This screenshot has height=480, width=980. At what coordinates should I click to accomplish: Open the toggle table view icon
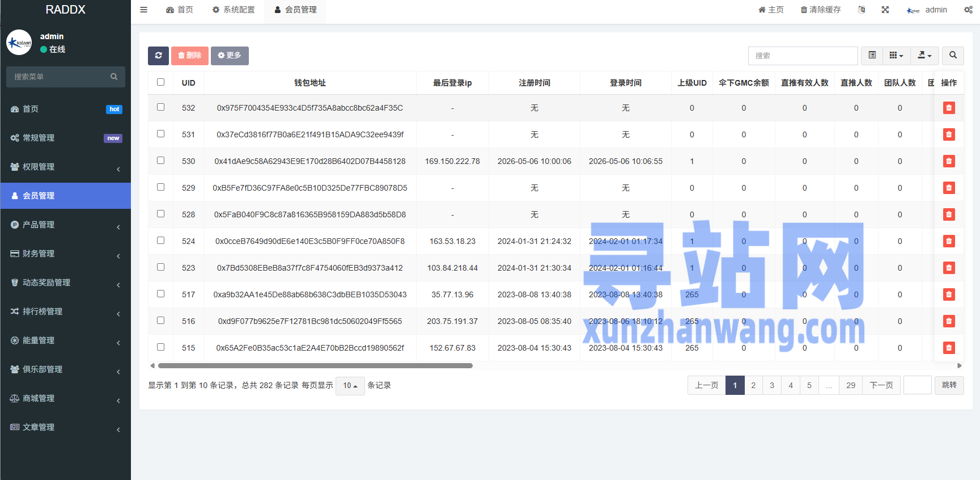point(872,56)
